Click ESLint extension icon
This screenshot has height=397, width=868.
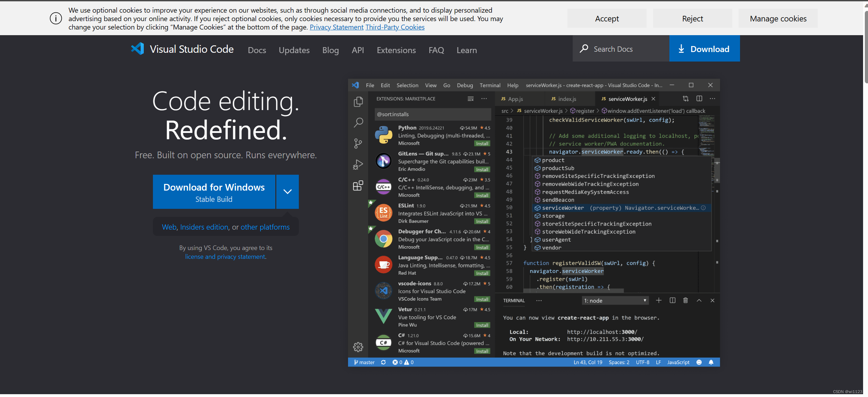click(384, 213)
